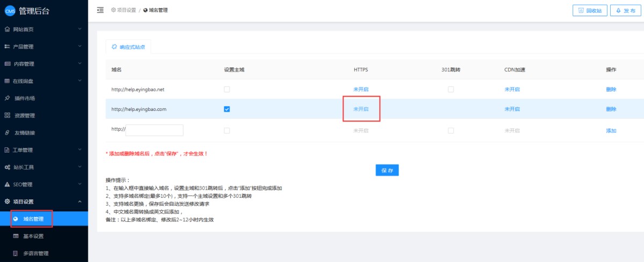The height and width of the screenshot is (262, 644).
Task: Click the 发布 publish button
Action: pyautogui.click(x=625, y=10)
